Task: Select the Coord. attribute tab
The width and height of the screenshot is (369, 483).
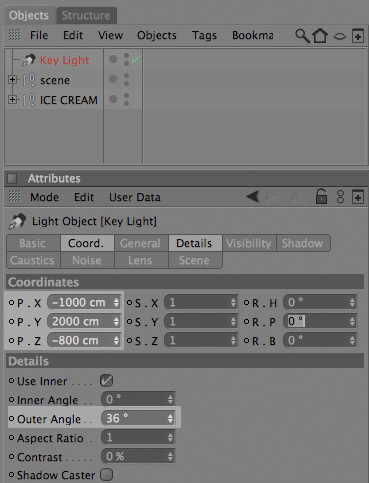Action: coord(87,243)
